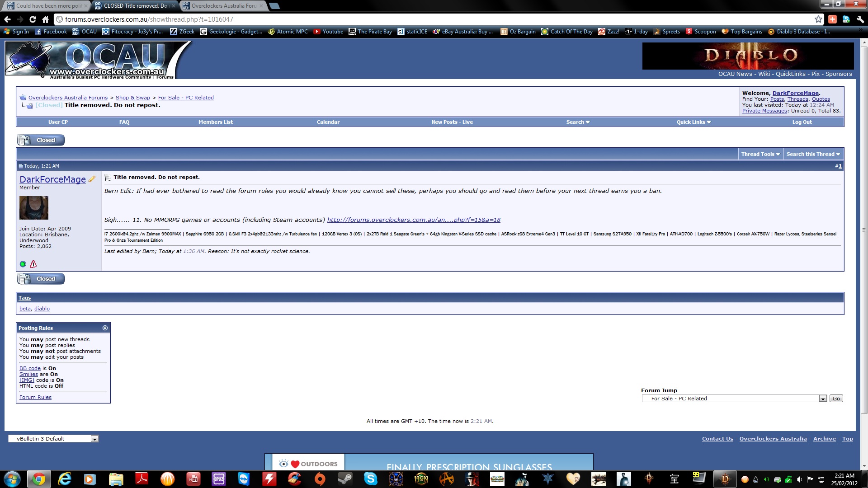Viewport: 868px width, 488px height.
Task: Click the green online status icon
Action: pyautogui.click(x=23, y=264)
